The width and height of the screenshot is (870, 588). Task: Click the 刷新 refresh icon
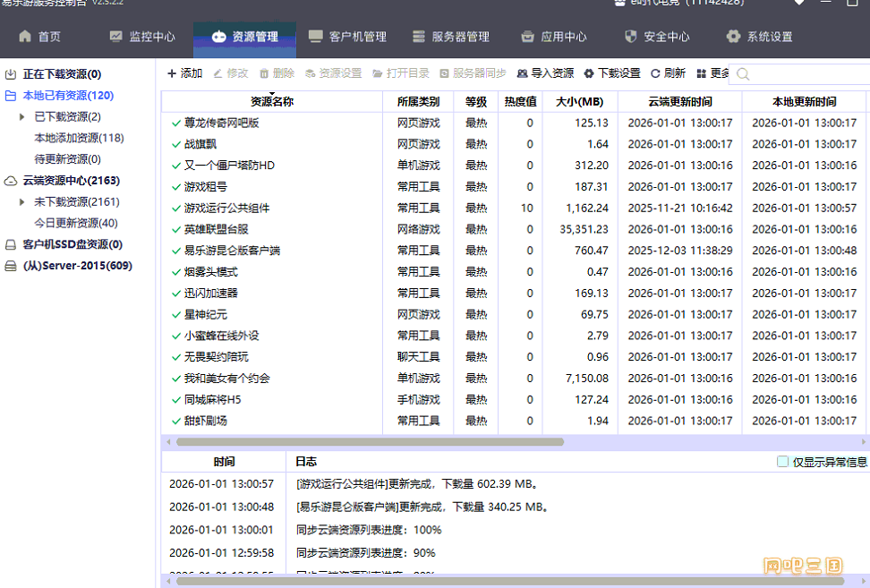(655, 73)
